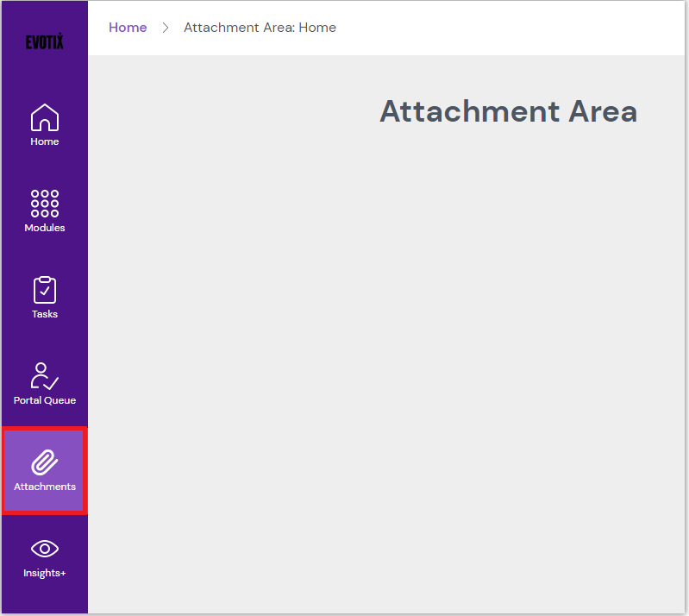The height and width of the screenshot is (616, 689).
Task: Click the 'Attachments' sidebar label
Action: point(45,487)
